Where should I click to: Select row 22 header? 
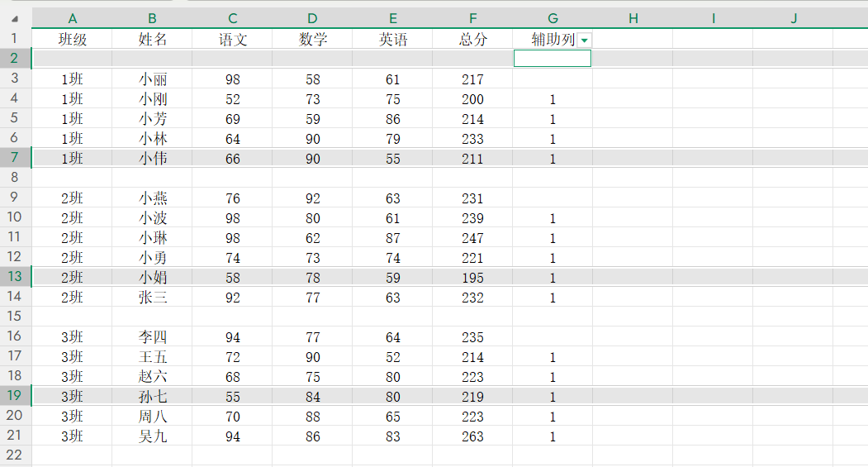tap(15, 455)
